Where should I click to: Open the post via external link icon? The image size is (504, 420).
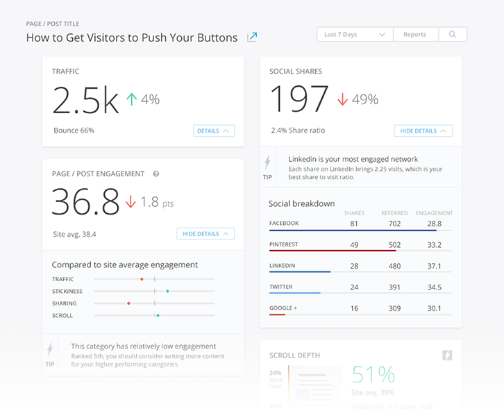252,37
